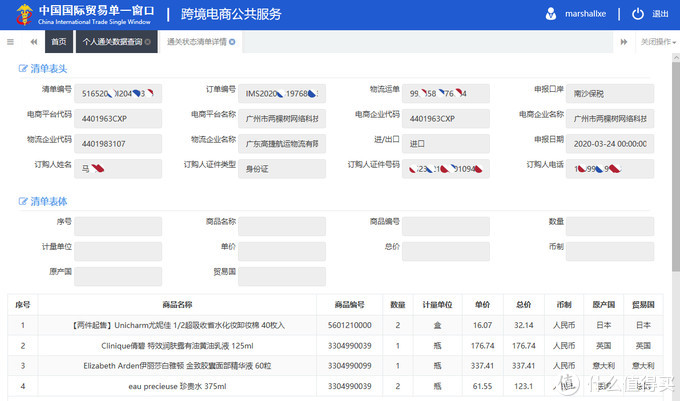
Task: Click the 退出 logout link
Action: click(660, 14)
